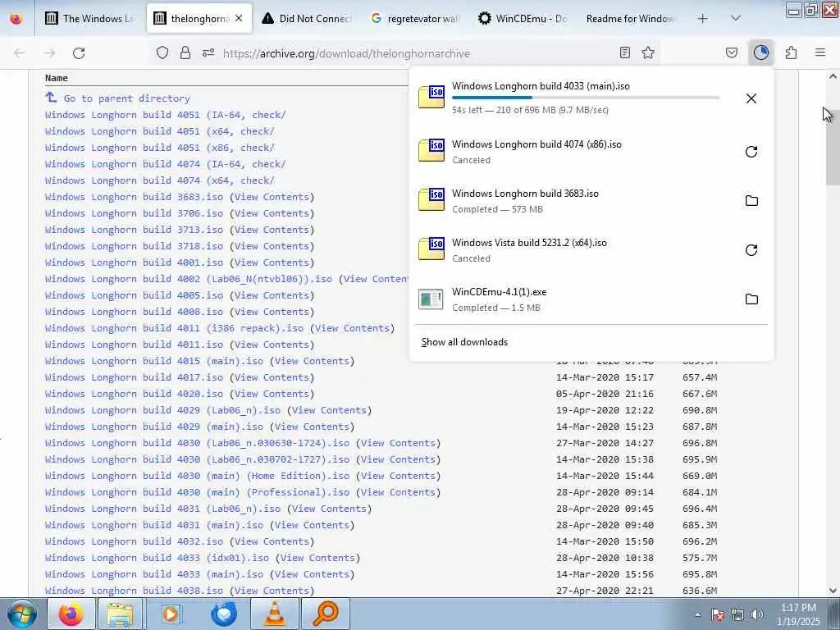Click the Name column header
This screenshot has height=630, width=840.
(57, 78)
